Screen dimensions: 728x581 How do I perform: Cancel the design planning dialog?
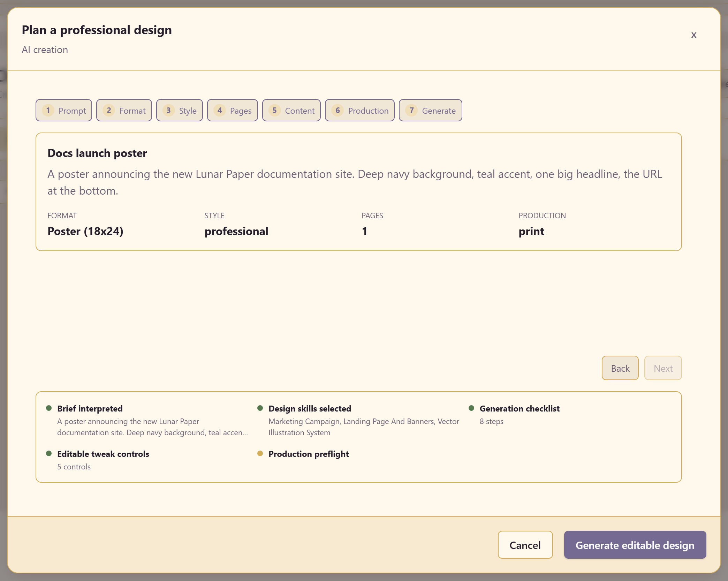pyautogui.click(x=525, y=545)
